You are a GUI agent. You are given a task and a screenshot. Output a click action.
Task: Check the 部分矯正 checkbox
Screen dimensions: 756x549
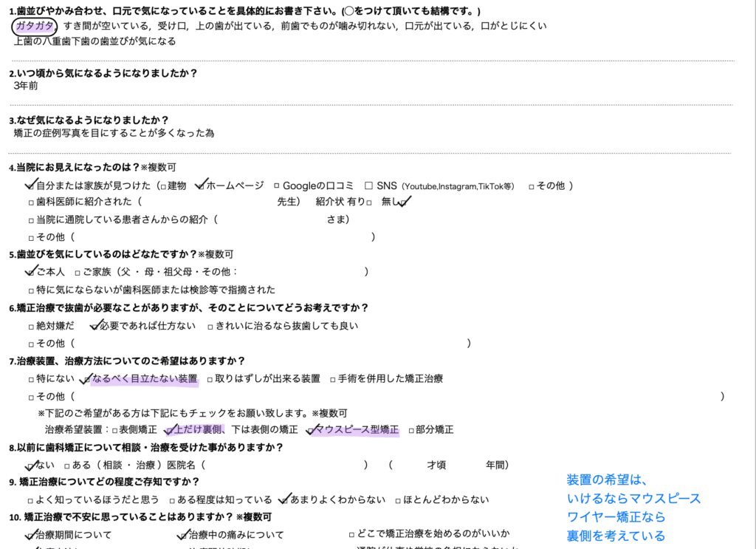click(412, 430)
